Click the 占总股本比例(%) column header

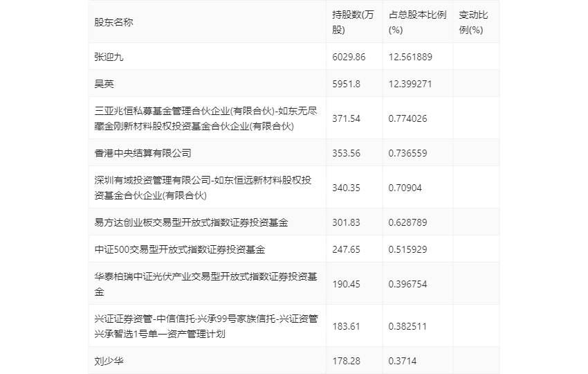pyautogui.click(x=417, y=23)
